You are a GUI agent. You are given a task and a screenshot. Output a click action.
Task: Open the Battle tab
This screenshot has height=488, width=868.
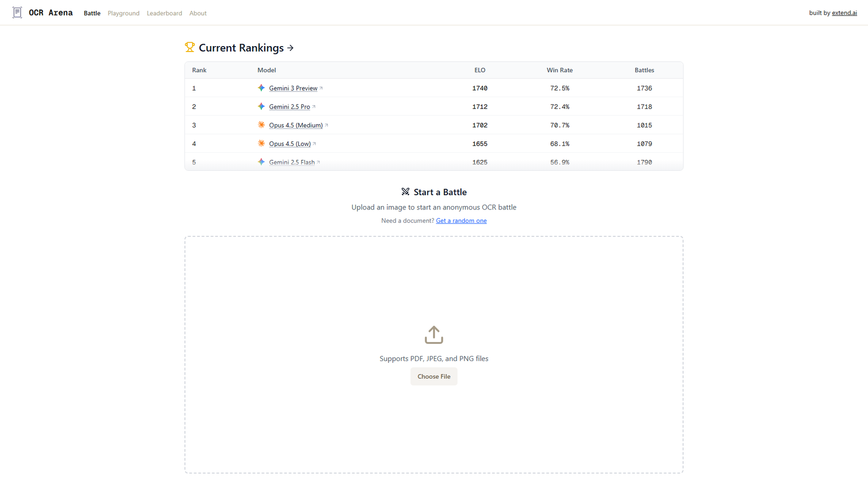[x=92, y=13]
